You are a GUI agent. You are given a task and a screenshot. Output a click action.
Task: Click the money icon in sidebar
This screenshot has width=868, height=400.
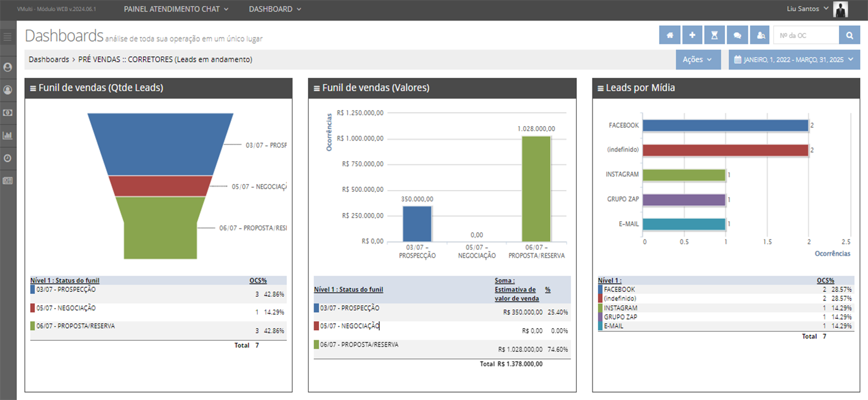[x=8, y=113]
